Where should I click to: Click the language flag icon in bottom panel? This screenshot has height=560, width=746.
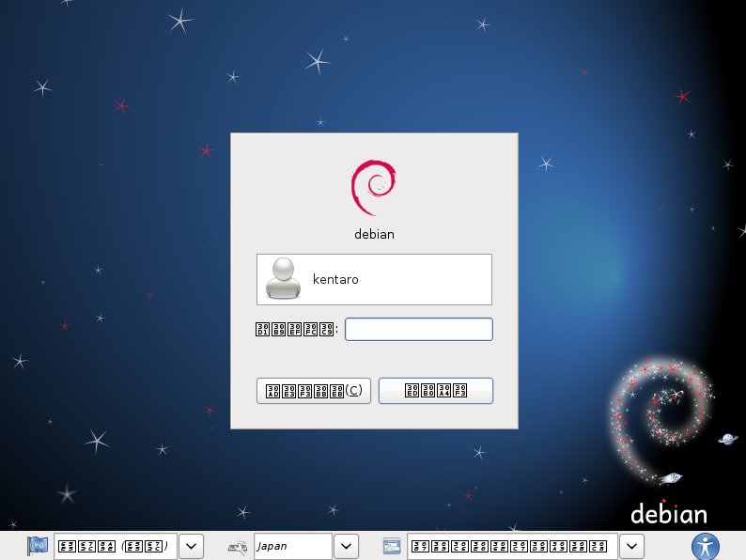(38, 546)
